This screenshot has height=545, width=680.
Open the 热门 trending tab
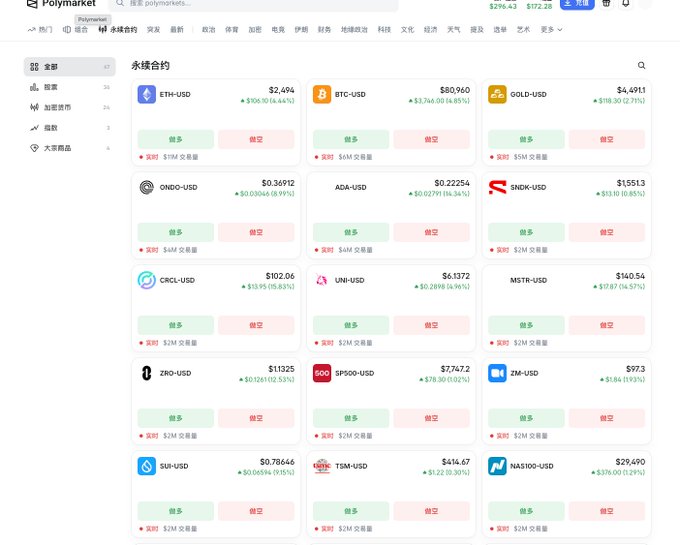pos(40,29)
